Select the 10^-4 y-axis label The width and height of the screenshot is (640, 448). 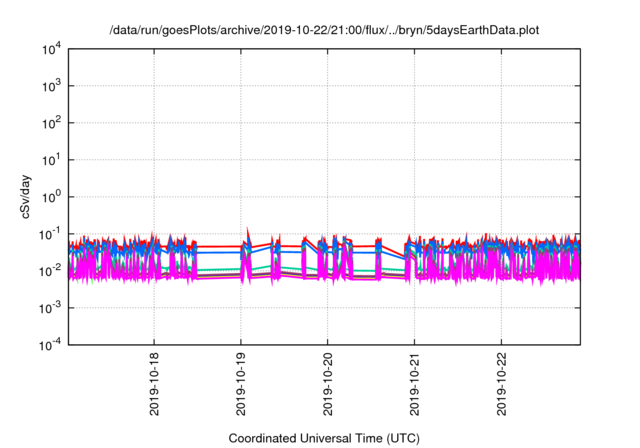pos(50,346)
